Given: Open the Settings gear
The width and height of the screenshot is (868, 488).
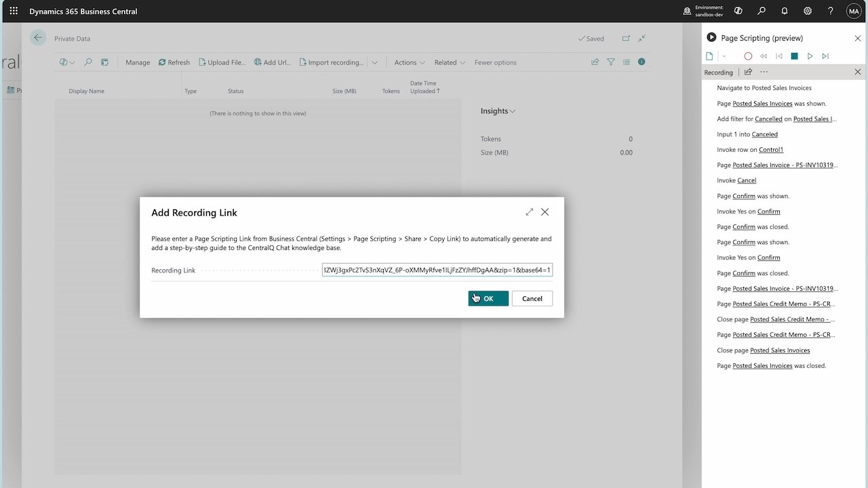Looking at the screenshot, I should click(x=808, y=11).
